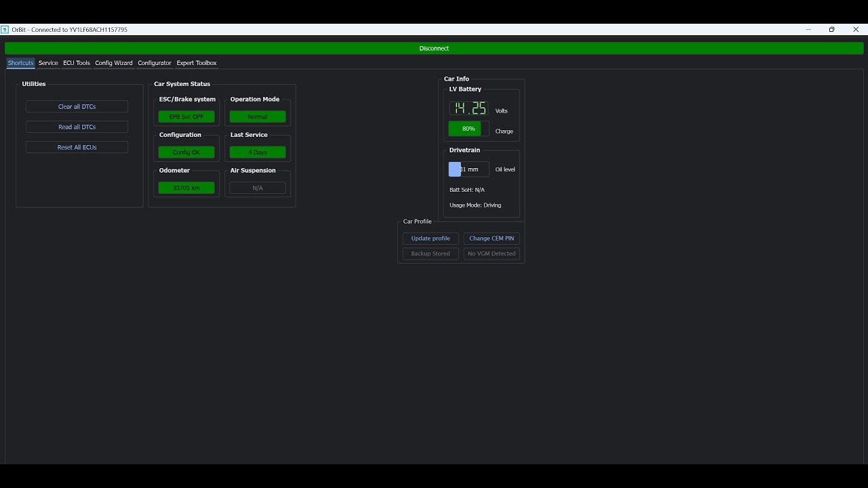This screenshot has height=488, width=868.
Task: Click the Read all DTCs button
Action: [x=77, y=127]
